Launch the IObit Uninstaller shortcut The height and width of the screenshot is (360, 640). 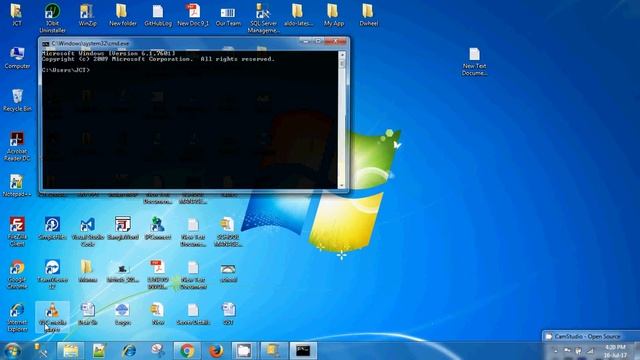52,18
